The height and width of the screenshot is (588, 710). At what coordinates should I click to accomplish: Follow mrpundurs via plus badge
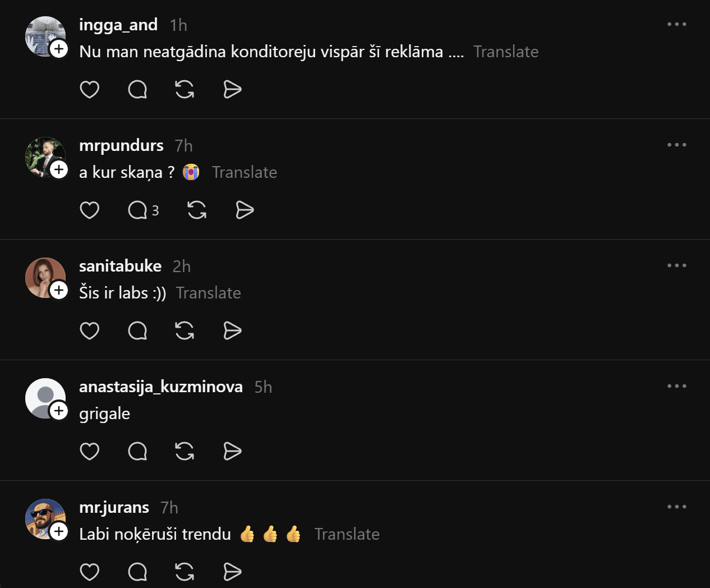pyautogui.click(x=59, y=169)
